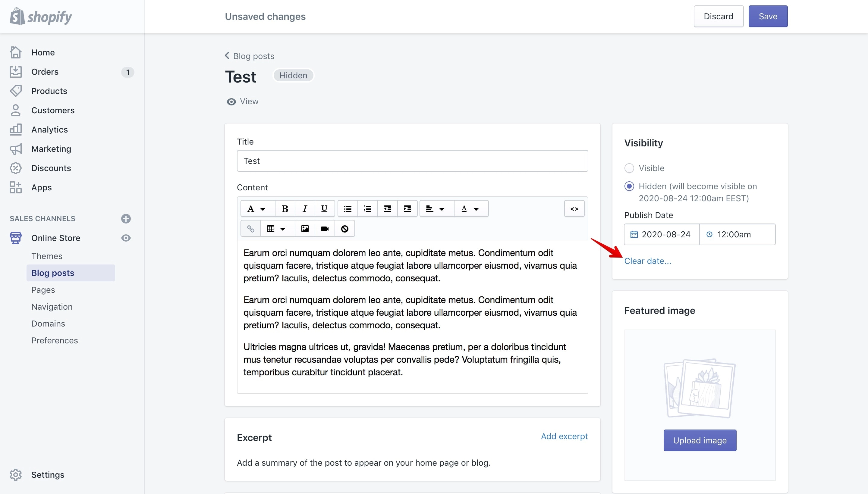The height and width of the screenshot is (494, 868).
Task: Open Domains under Online Store
Action: click(x=48, y=324)
